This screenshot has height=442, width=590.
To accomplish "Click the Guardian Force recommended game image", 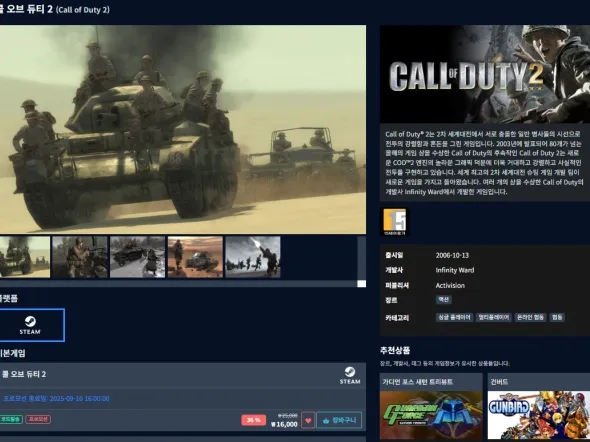I will 431,415.
